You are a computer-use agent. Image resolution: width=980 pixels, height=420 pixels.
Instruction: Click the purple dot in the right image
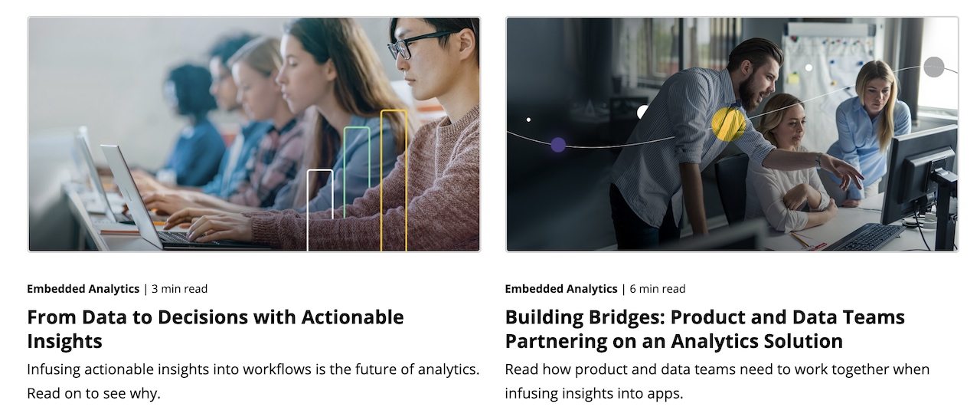point(558,145)
